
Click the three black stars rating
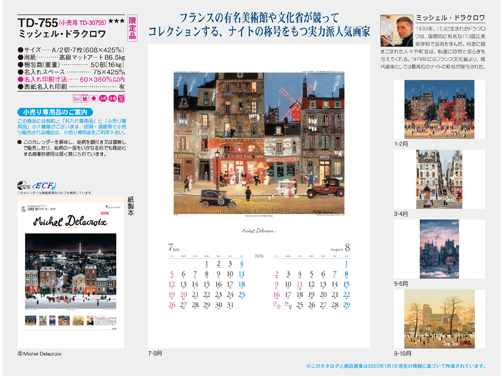116,21
